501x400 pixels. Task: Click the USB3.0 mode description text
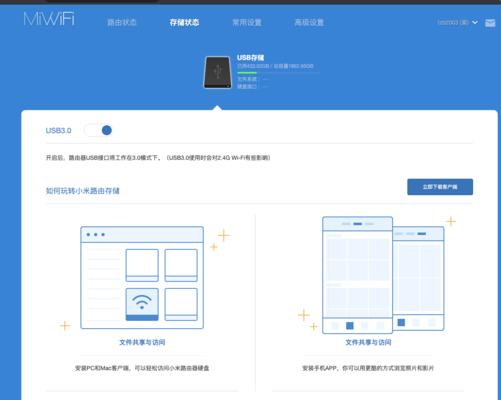158,158
